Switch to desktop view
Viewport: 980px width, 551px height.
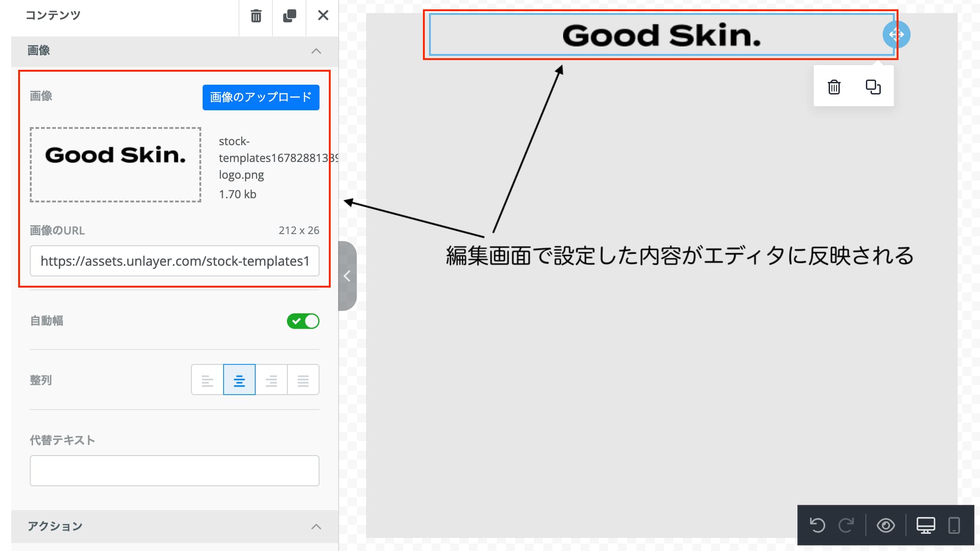pyautogui.click(x=926, y=525)
